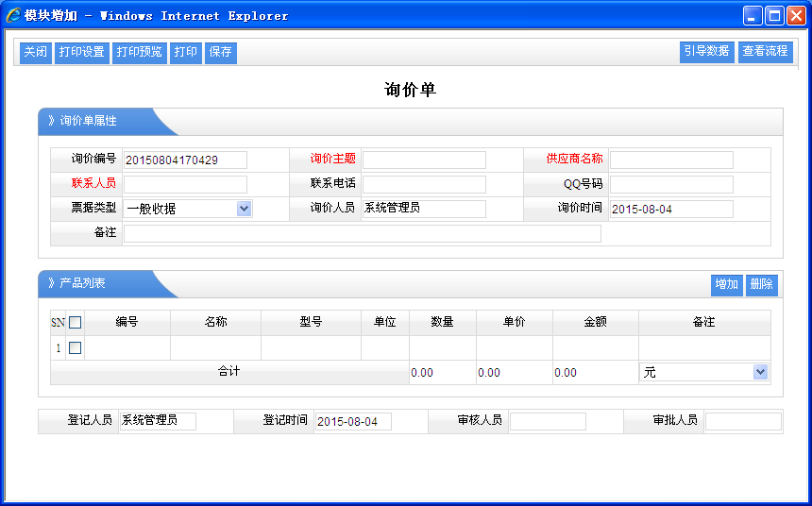Delete product row using 删除
This screenshot has height=506, width=812.
761,285
